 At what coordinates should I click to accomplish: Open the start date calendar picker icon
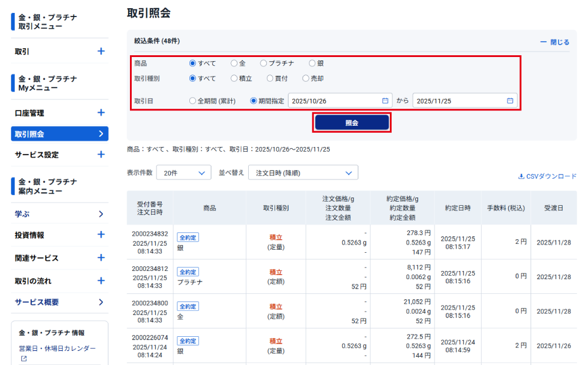pos(385,101)
